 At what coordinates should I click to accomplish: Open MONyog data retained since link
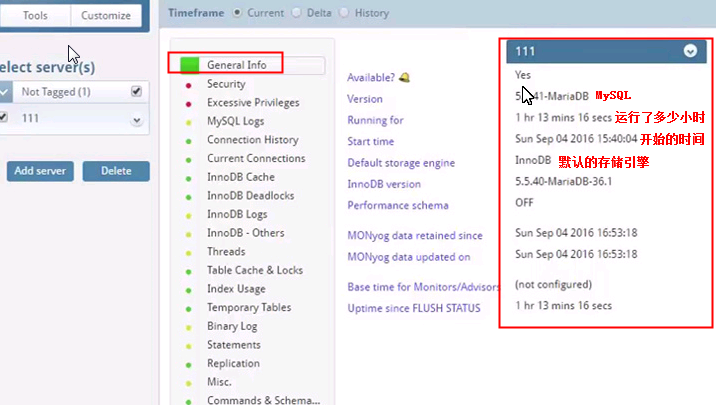click(415, 236)
